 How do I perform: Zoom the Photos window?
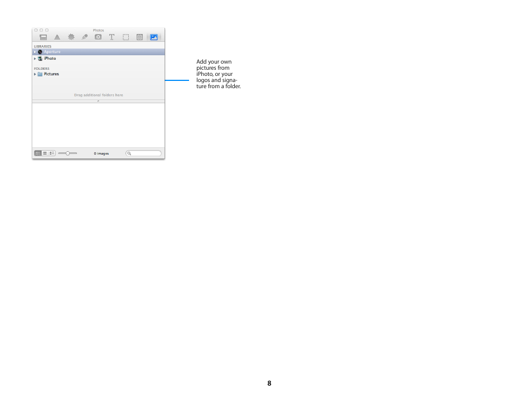[47, 30]
